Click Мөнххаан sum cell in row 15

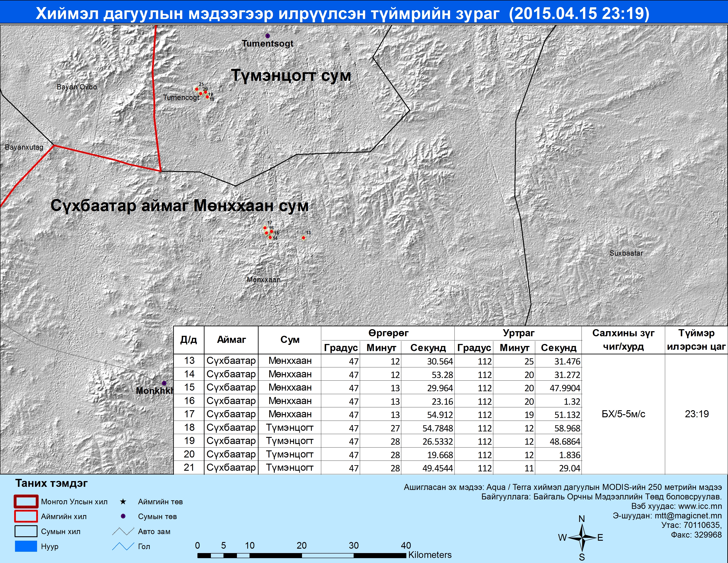pos(290,387)
